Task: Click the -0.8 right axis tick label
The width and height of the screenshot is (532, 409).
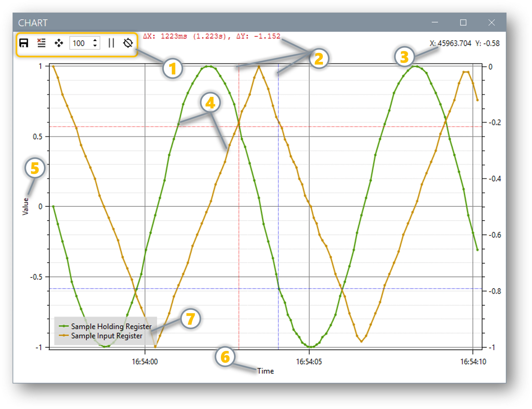Action: click(x=495, y=291)
